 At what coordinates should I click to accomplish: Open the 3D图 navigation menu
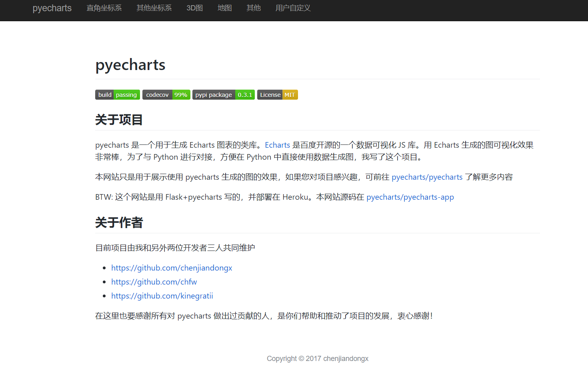194,8
